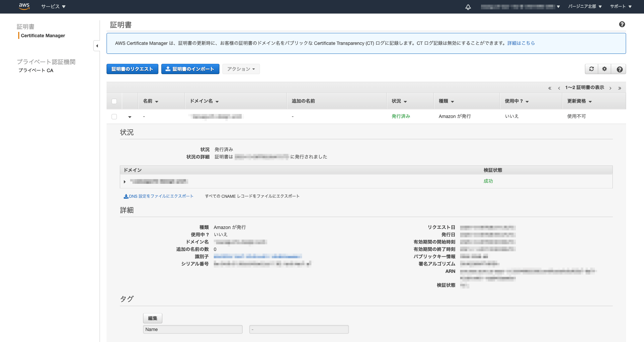Click the 1〜2 証明書の表示 pagination text
The image size is (644, 342).
(x=585, y=87)
